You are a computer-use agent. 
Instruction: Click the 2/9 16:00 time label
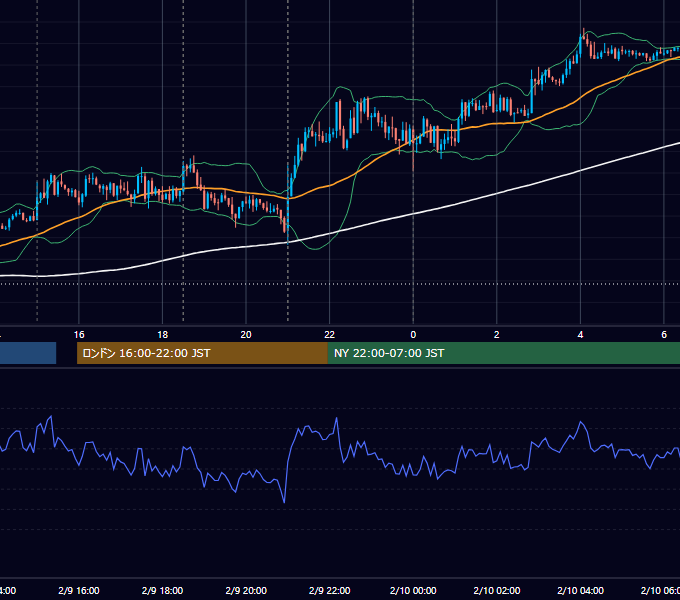78,590
